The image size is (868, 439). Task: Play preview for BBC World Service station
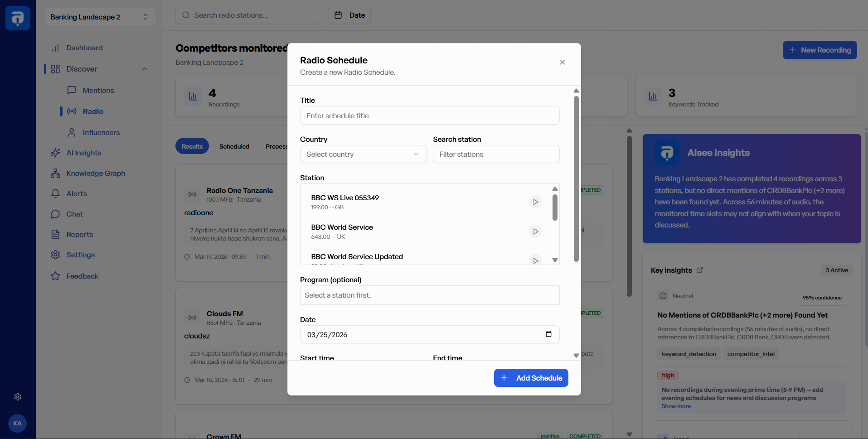535,232
